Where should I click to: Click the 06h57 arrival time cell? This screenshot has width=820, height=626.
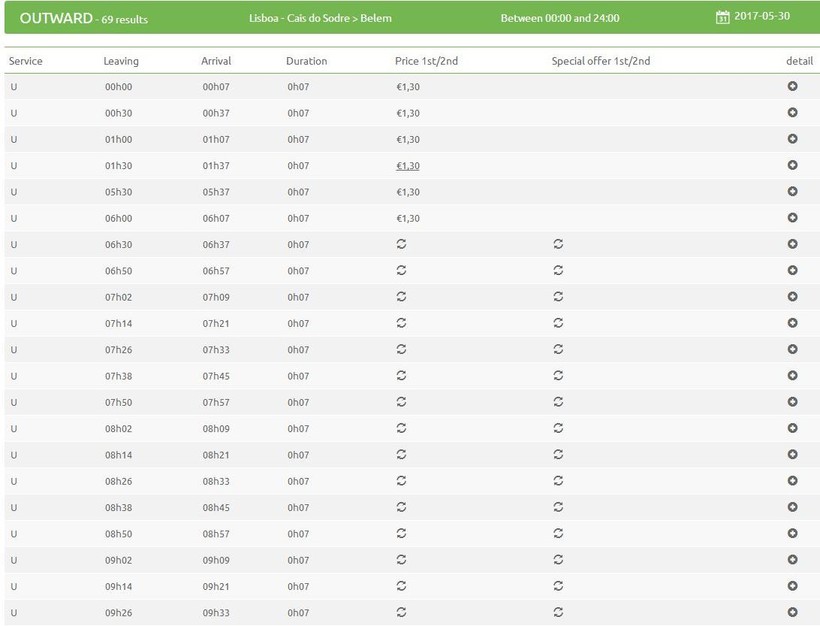click(x=216, y=271)
